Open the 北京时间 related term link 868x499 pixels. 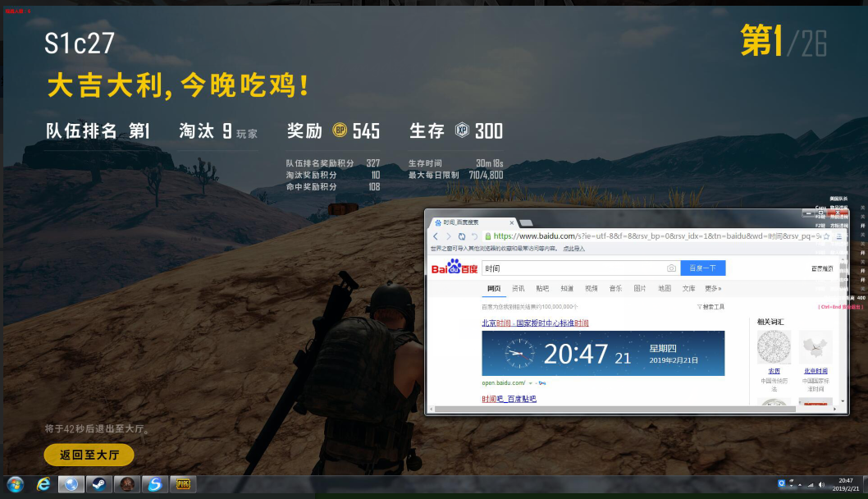815,371
